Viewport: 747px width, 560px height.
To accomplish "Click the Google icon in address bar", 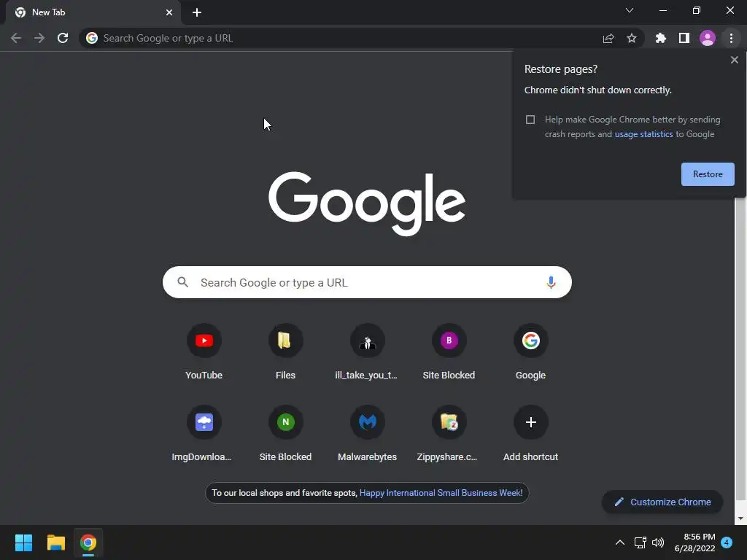I will coord(92,38).
